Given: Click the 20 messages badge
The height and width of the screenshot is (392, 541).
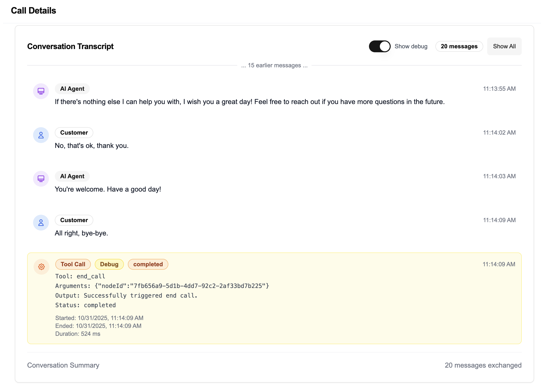Looking at the screenshot, I should click(x=459, y=46).
